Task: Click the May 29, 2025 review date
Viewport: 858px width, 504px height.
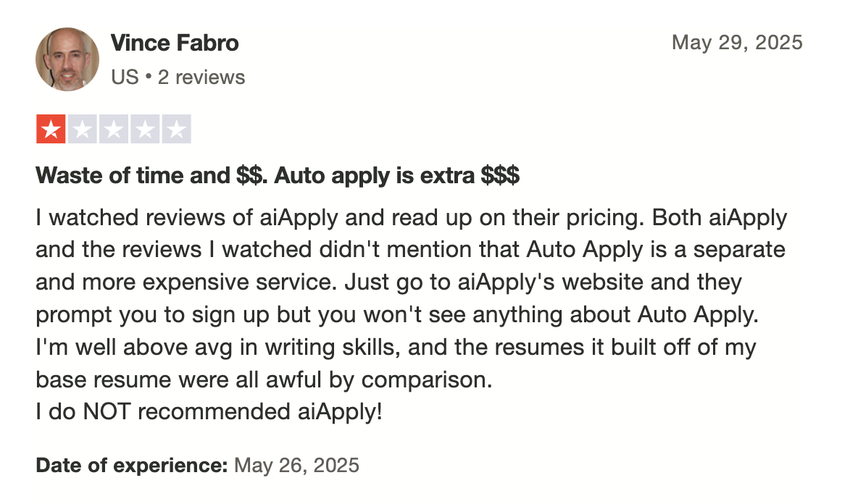Action: 737,43
